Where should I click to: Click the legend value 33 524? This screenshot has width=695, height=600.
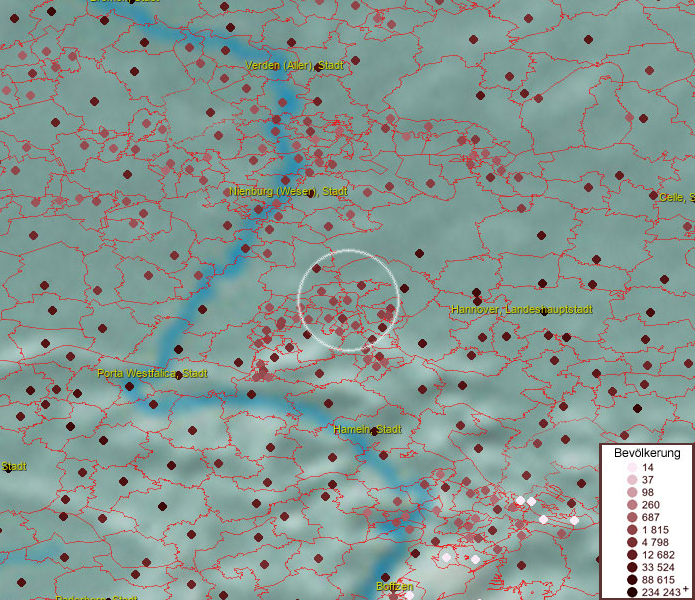point(658,567)
